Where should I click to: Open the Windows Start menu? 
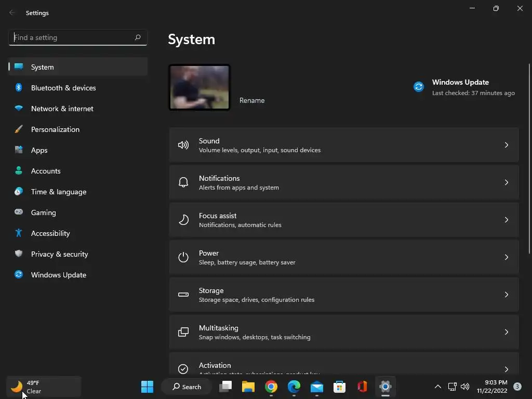[x=147, y=387]
